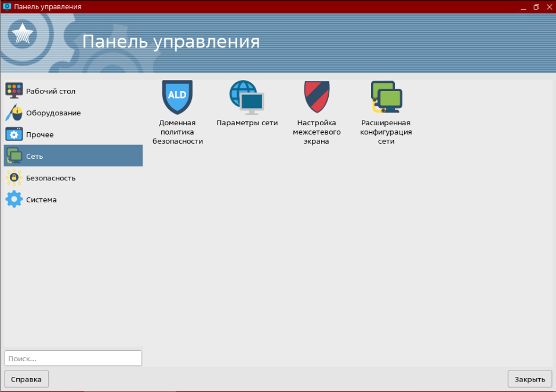The image size is (556, 392).
Task: Click the Рабочий стол monitor icon in sidebar
Action: click(x=14, y=91)
